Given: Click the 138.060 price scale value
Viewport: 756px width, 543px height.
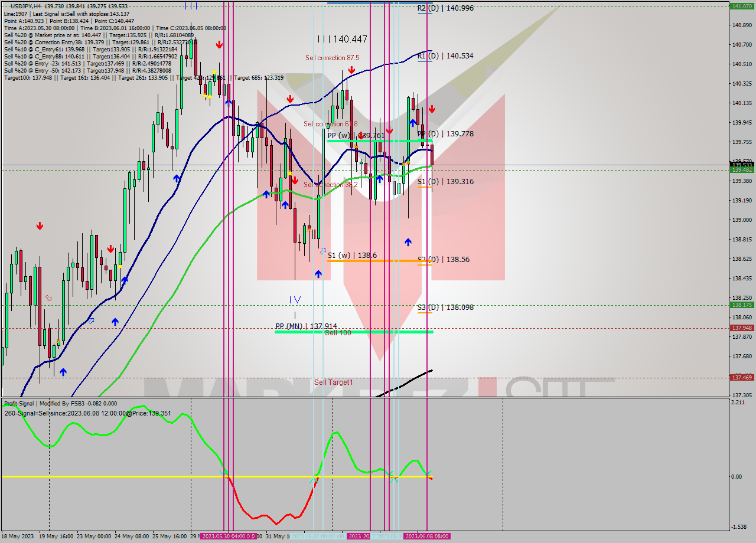Looking at the screenshot, I should [x=741, y=318].
